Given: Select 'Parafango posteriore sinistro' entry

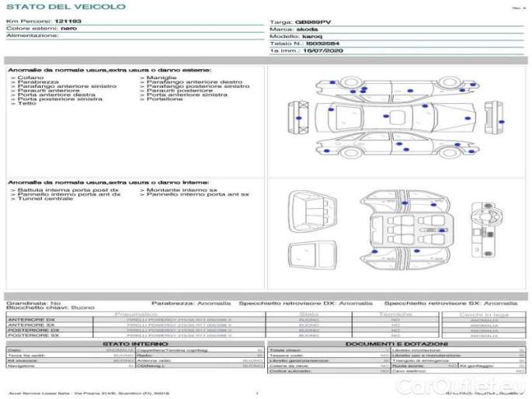Looking at the screenshot, I should 198,86.
